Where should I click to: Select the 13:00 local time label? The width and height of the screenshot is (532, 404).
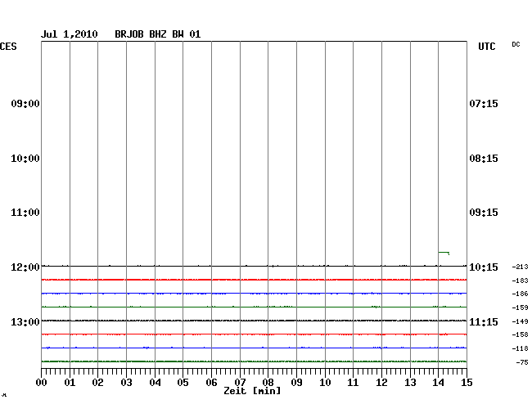pyautogui.click(x=25, y=322)
